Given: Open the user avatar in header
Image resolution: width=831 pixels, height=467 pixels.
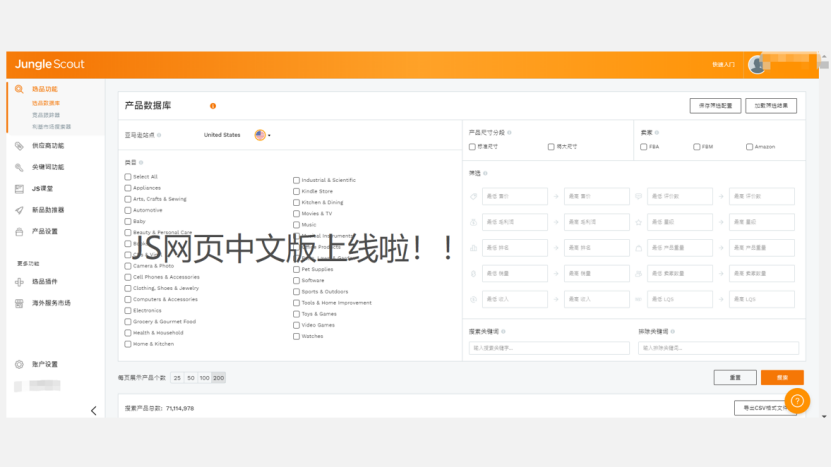Looking at the screenshot, I should pos(757,65).
